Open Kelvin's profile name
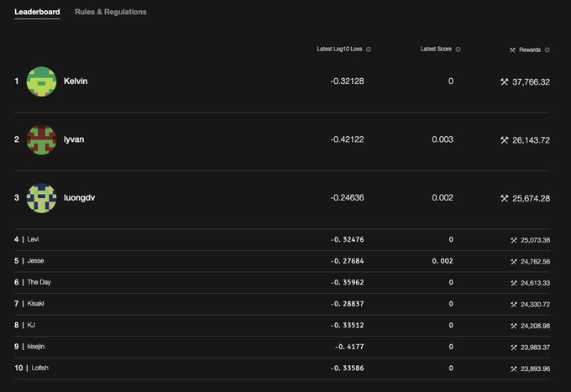 click(76, 81)
